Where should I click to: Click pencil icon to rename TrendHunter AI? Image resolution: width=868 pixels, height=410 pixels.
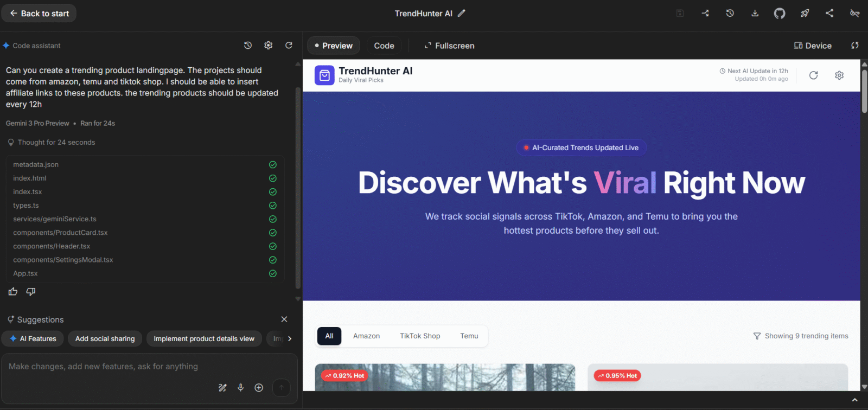click(x=462, y=14)
